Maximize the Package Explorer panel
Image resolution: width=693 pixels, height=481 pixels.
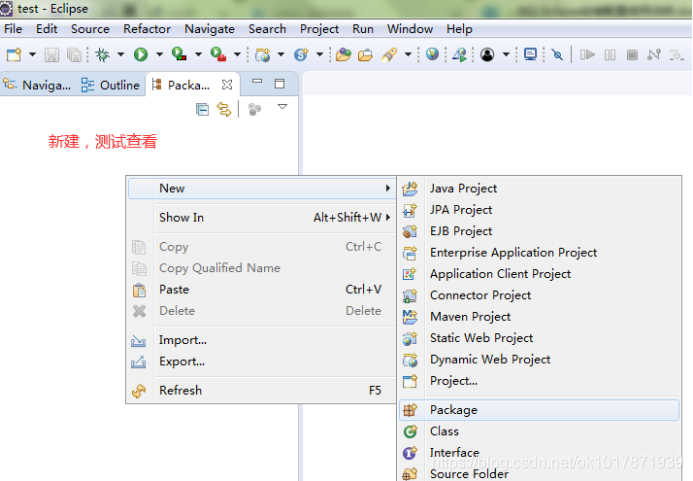(279, 84)
